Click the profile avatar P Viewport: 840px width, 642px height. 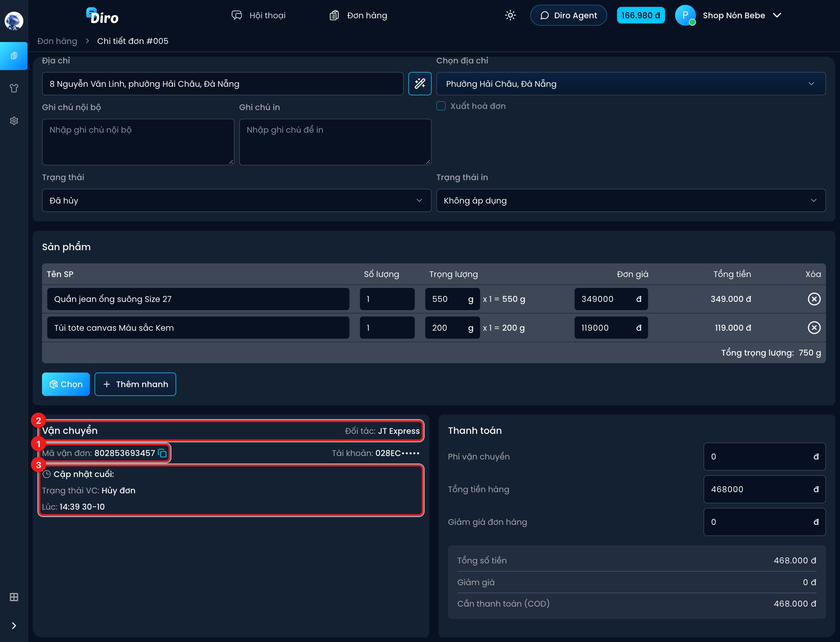pyautogui.click(x=685, y=16)
